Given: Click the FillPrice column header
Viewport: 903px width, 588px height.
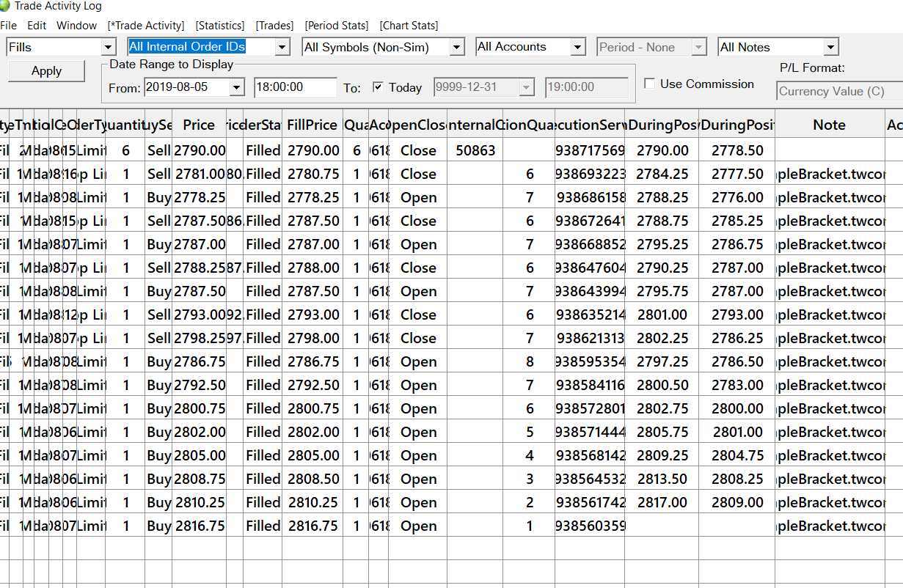Looking at the screenshot, I should [312, 125].
